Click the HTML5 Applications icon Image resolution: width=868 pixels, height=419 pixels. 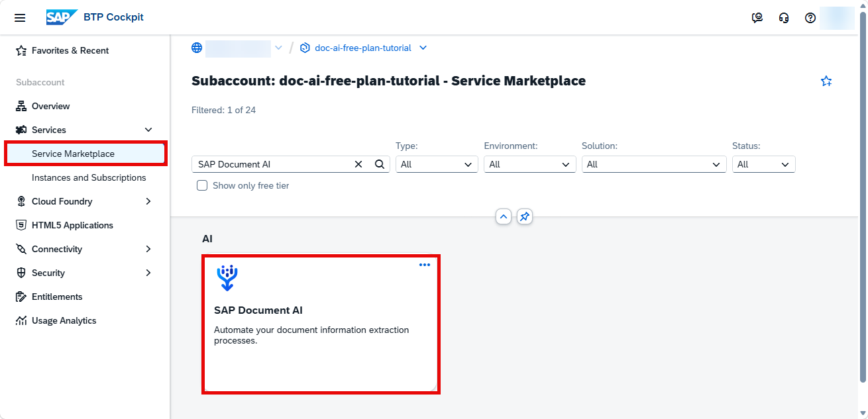pos(21,225)
